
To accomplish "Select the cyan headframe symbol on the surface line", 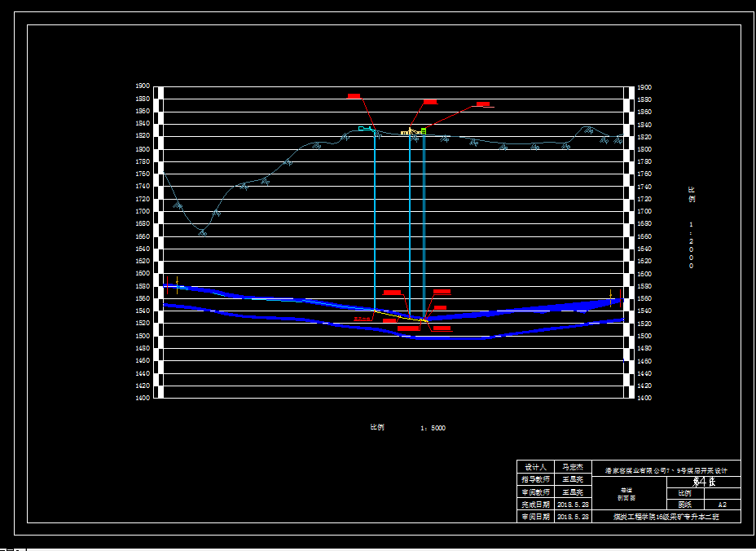I will pos(365,128).
